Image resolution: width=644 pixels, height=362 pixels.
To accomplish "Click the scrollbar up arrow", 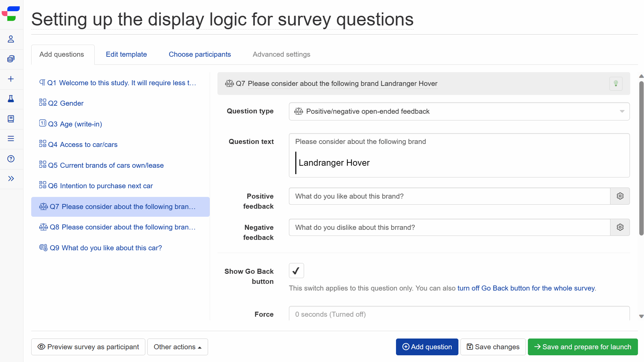I will pos(641,76).
